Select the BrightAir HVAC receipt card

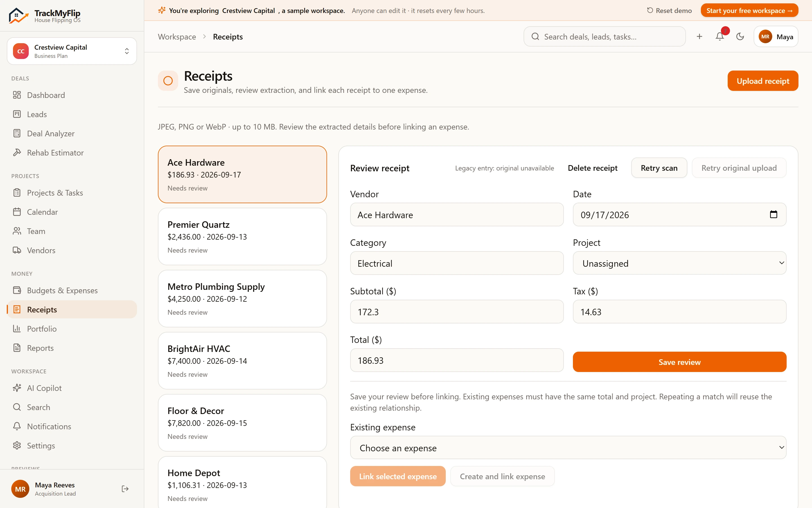242,361
